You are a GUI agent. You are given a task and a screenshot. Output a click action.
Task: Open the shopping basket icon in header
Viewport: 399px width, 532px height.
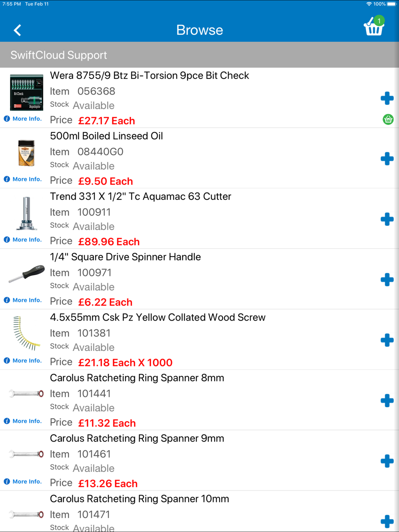(x=374, y=27)
